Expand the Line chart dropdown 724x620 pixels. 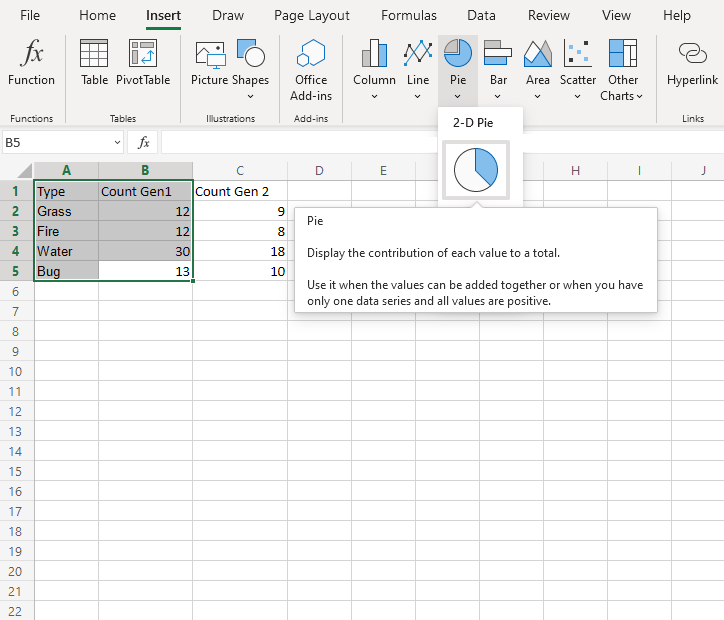[x=418, y=97]
